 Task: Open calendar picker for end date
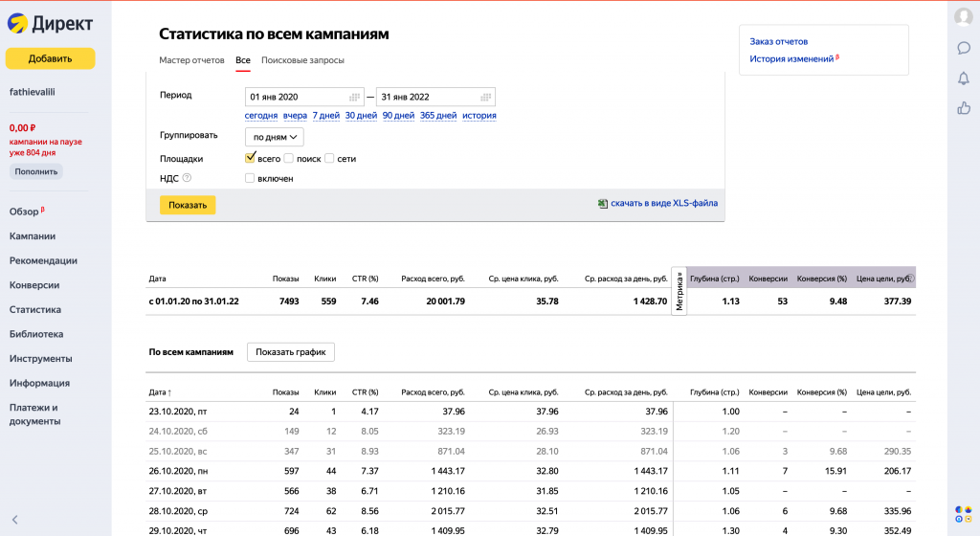point(486,97)
